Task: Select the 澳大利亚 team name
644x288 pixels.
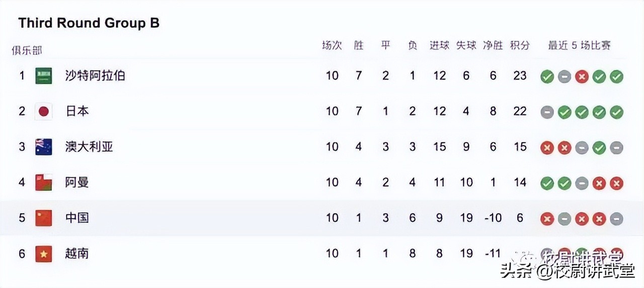Action: coord(89,147)
